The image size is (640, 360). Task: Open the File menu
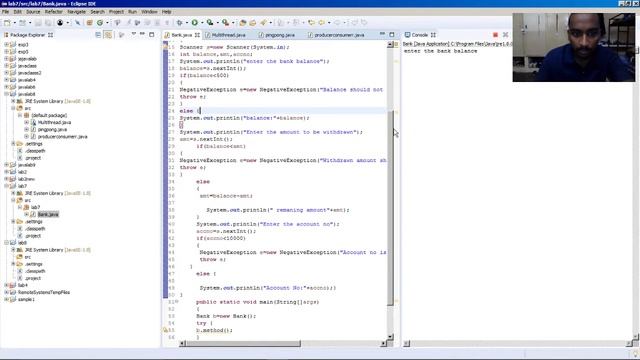[5, 12]
